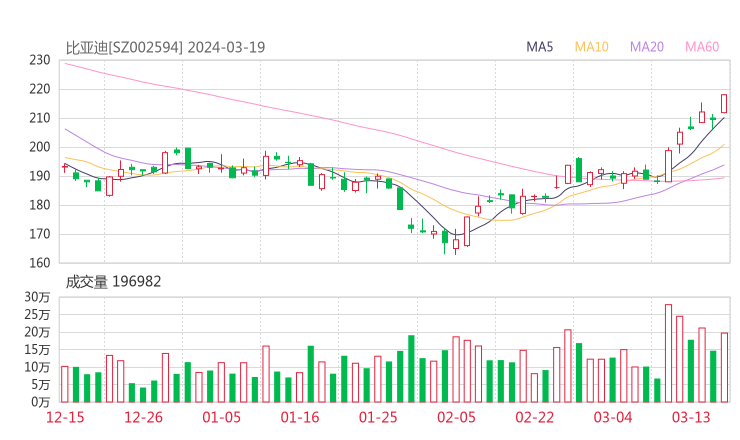Toggle the MA10 moving average legend

tap(592, 47)
